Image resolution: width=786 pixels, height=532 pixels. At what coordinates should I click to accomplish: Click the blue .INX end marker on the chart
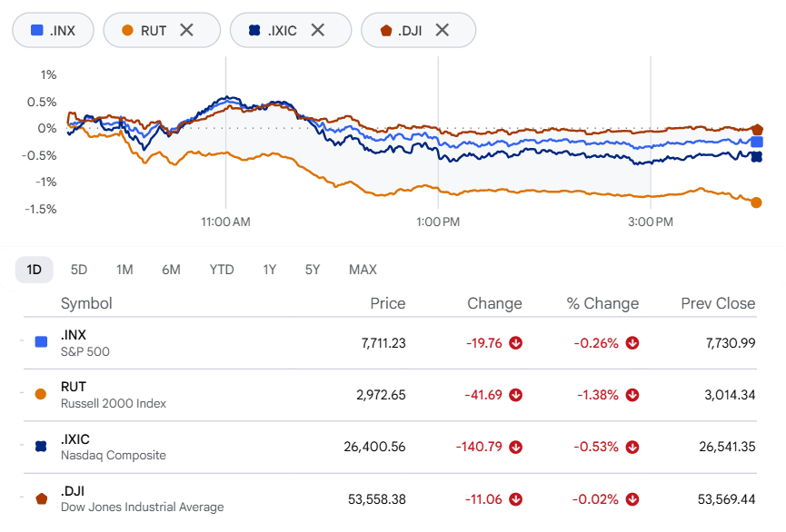click(757, 142)
